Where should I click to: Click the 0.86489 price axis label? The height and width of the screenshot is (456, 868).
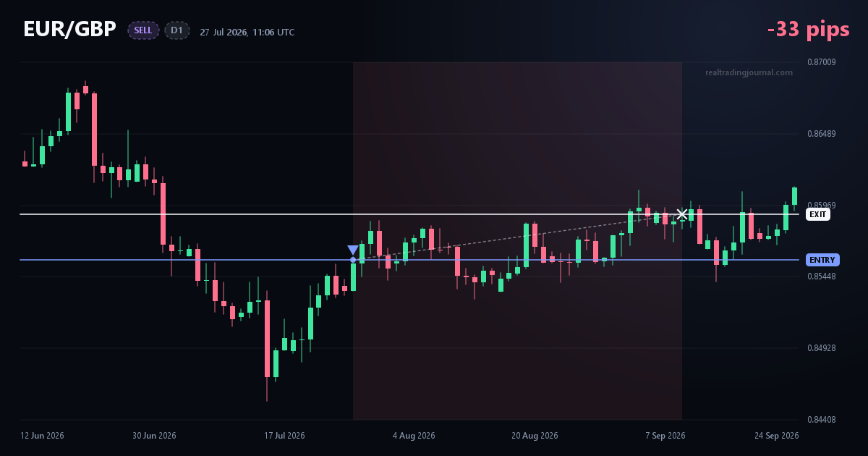[821, 134]
